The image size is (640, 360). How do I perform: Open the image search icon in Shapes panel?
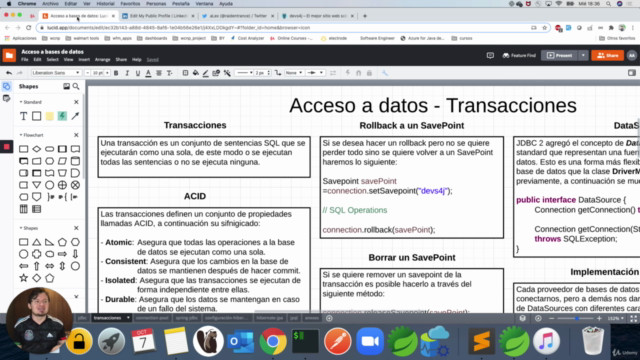coord(66,87)
